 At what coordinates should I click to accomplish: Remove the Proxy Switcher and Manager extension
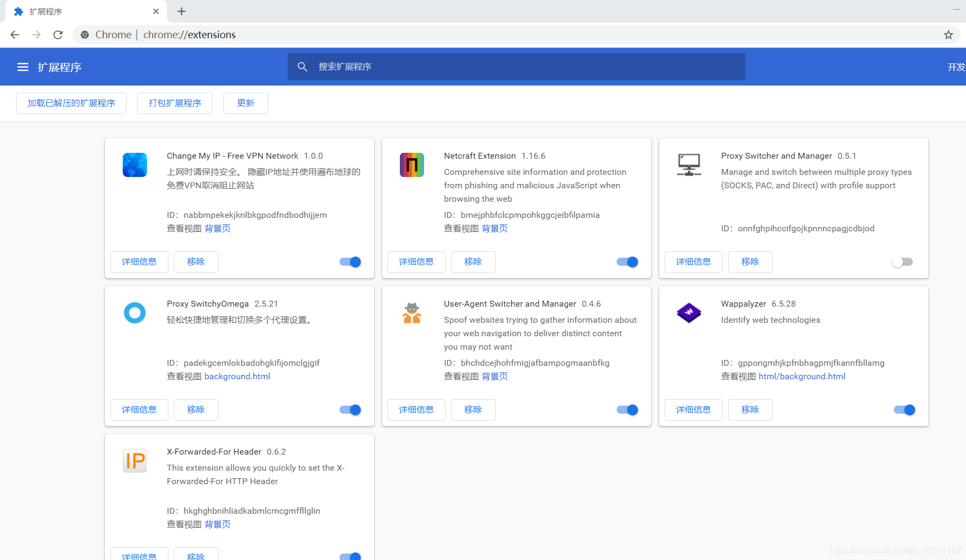click(750, 262)
